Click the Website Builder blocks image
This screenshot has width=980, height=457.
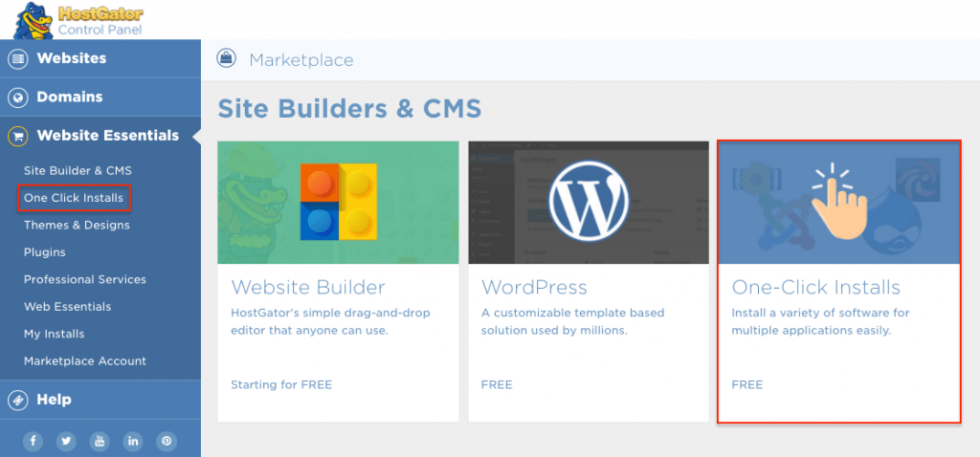coord(338,203)
